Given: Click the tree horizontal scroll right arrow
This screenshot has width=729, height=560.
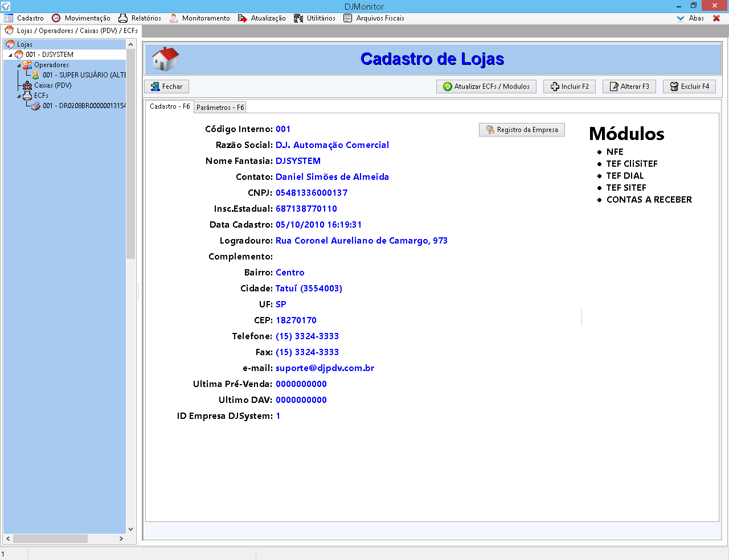Looking at the screenshot, I should (121, 538).
